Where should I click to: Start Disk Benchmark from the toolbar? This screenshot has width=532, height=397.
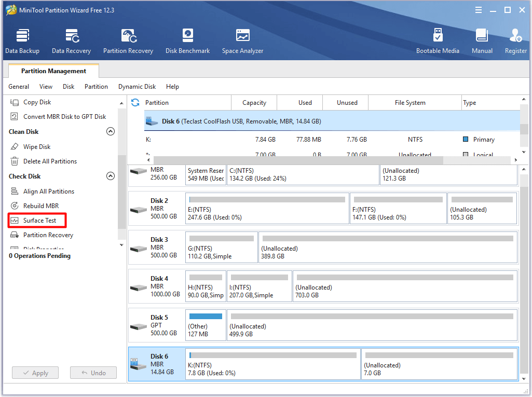(187, 41)
